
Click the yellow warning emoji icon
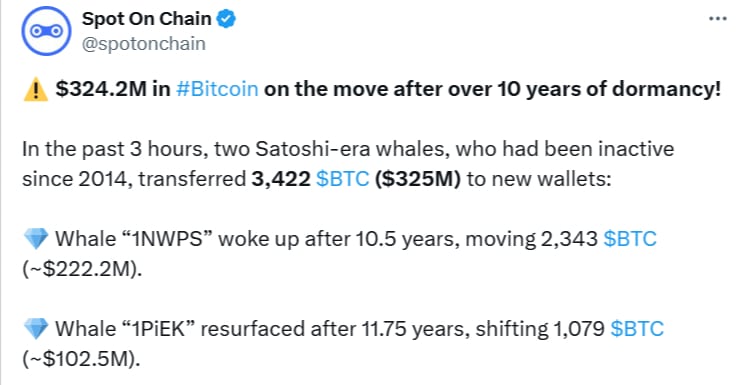[35, 89]
